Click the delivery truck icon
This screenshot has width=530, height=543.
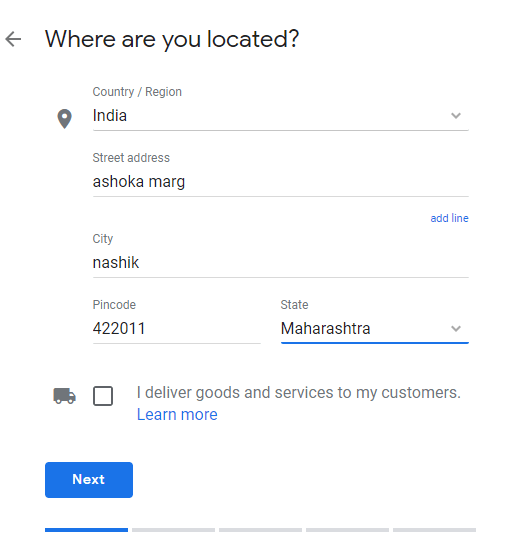tap(64, 395)
